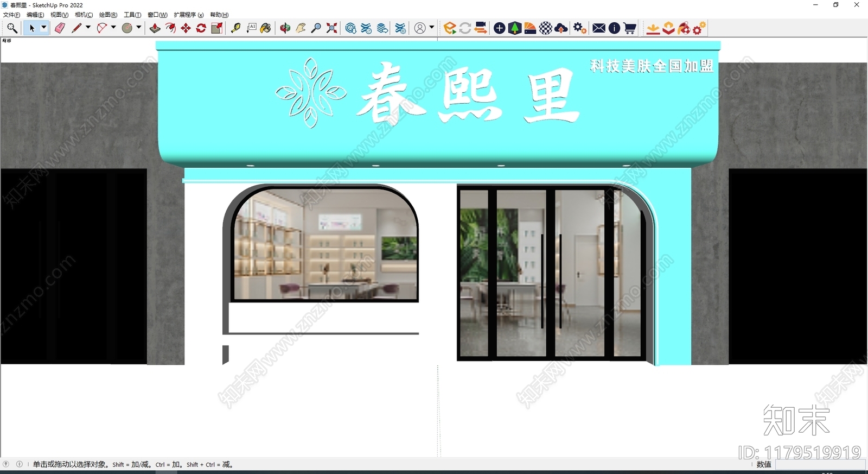Click Send to LayOut icon
This screenshot has width=868, height=474.
382,28
